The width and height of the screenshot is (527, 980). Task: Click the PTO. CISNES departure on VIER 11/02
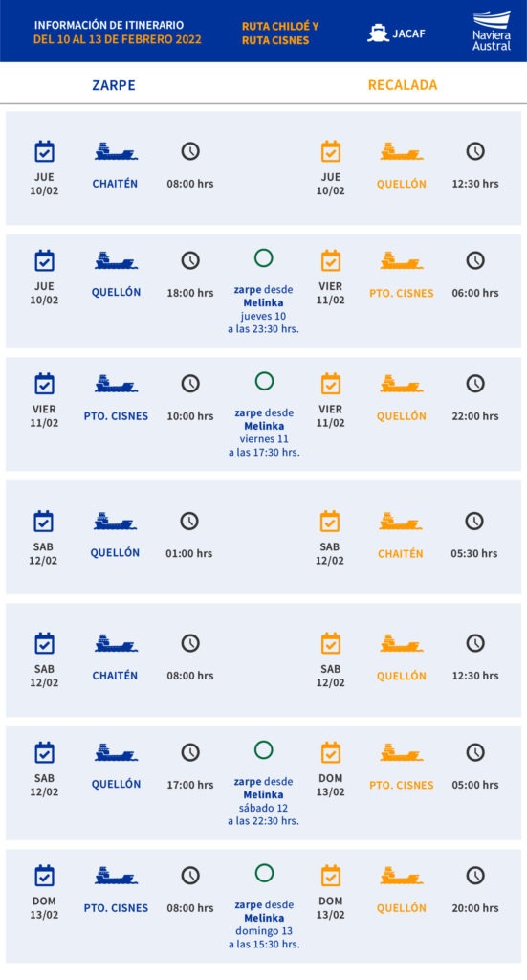tap(116, 415)
